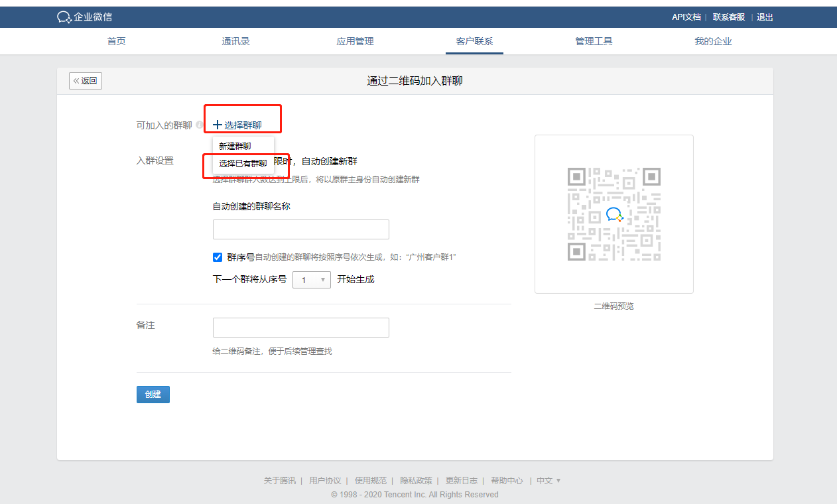Switch to the 通讯录 tab

click(235, 41)
